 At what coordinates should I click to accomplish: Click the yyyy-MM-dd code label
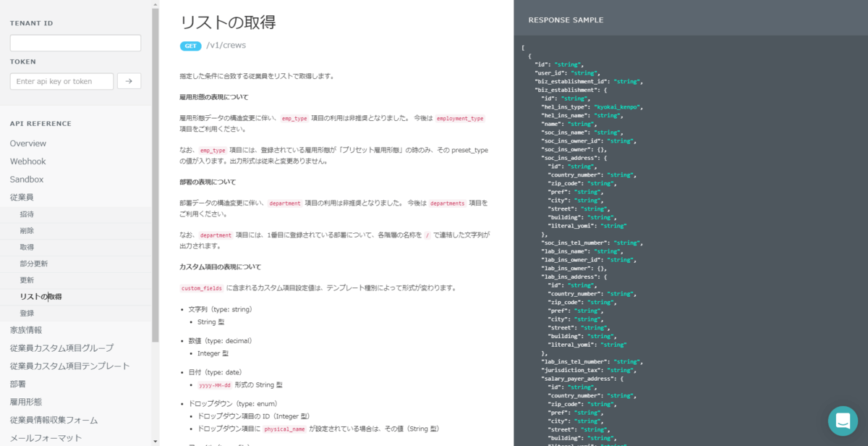[x=215, y=385]
